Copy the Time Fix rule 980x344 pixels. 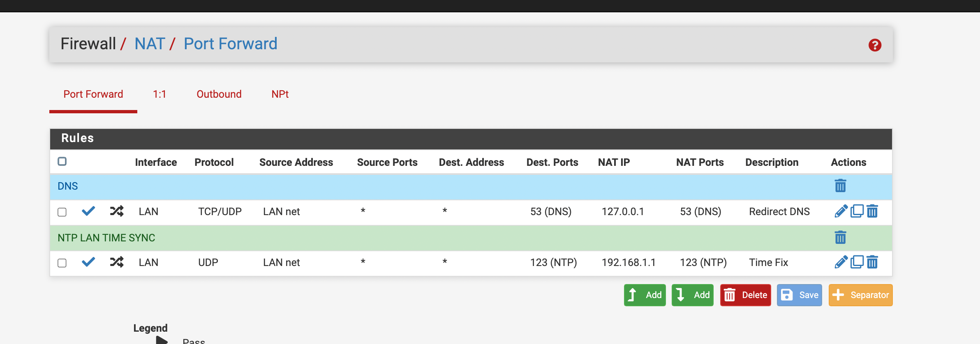857,262
